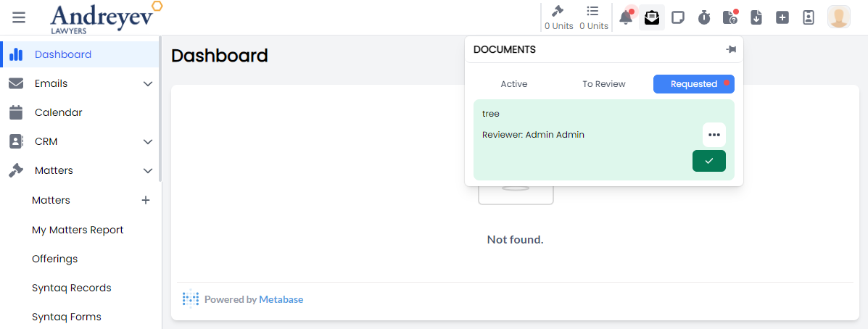
Task: Toggle the hamburger sidebar menu
Action: [x=19, y=17]
